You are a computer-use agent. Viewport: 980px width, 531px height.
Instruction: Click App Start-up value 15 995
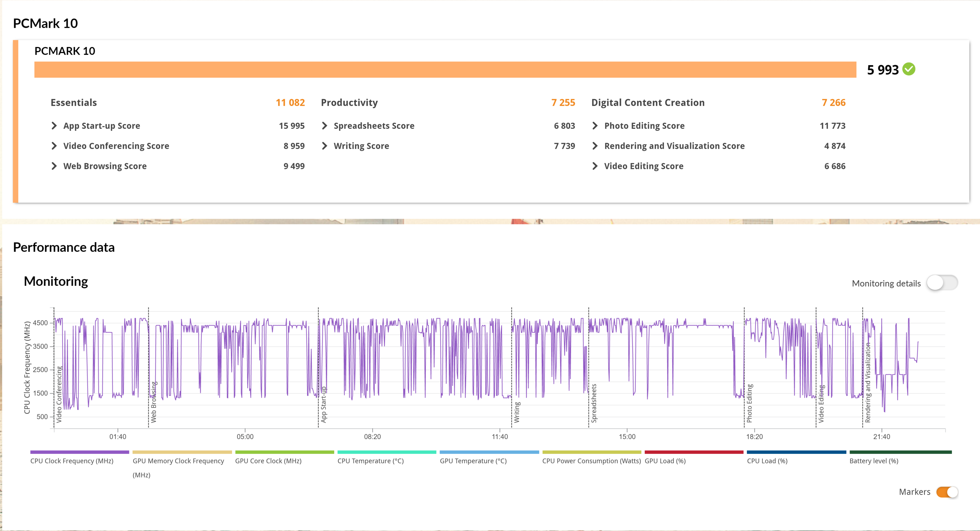[x=292, y=126]
